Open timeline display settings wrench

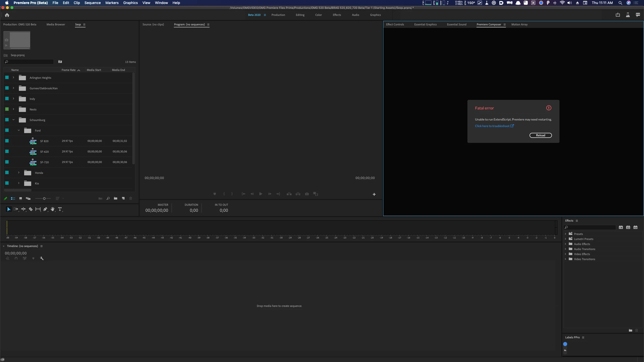click(x=42, y=258)
